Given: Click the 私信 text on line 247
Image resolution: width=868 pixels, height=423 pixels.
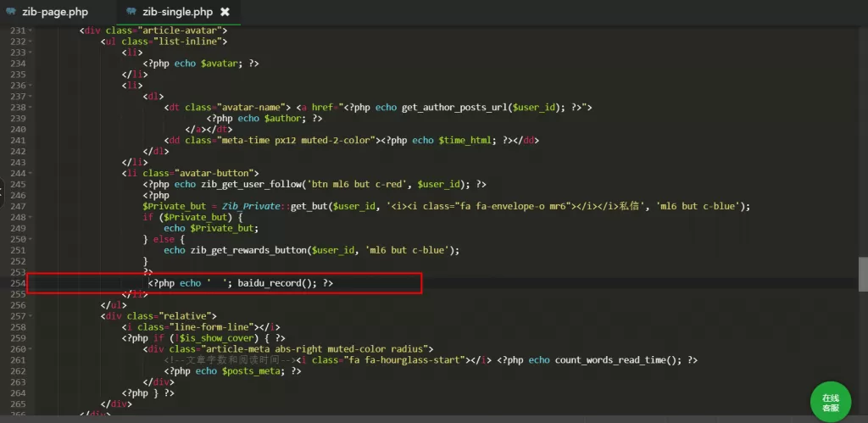Looking at the screenshot, I should (630, 206).
